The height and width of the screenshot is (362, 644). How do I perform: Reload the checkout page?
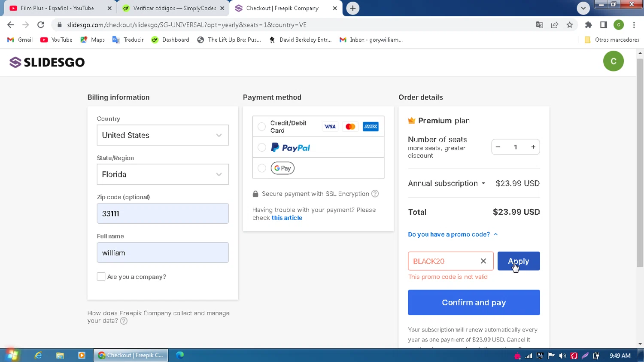[41, 25]
